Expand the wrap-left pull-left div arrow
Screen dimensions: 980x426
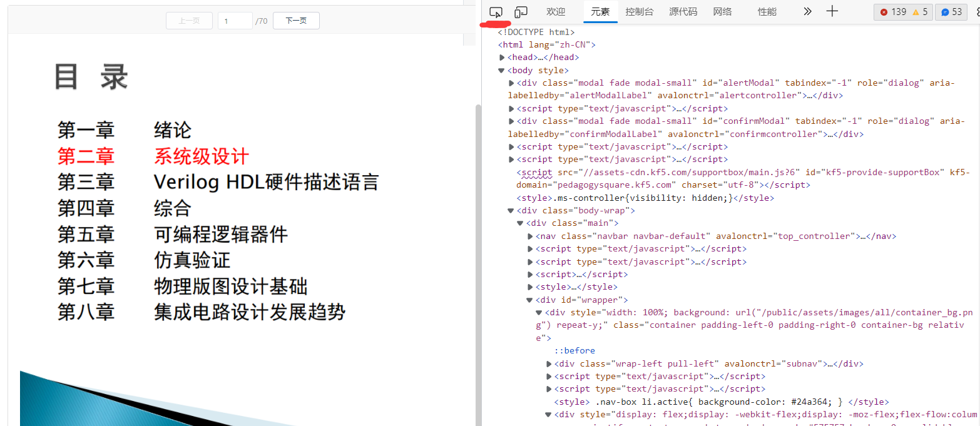549,364
